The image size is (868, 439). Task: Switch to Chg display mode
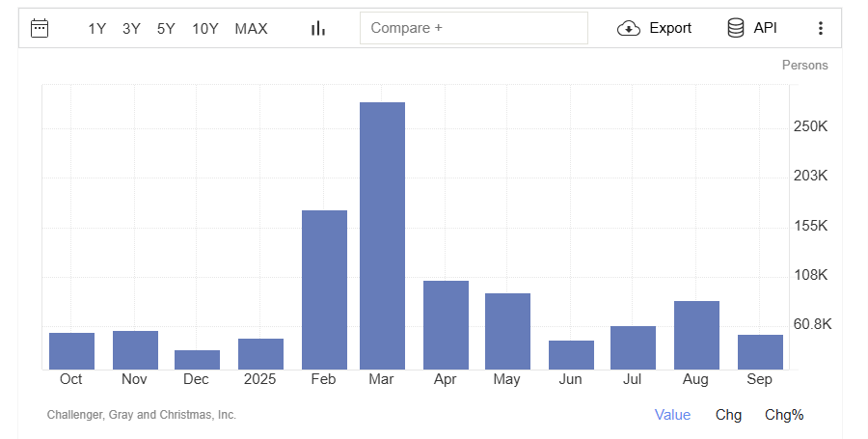(x=728, y=415)
